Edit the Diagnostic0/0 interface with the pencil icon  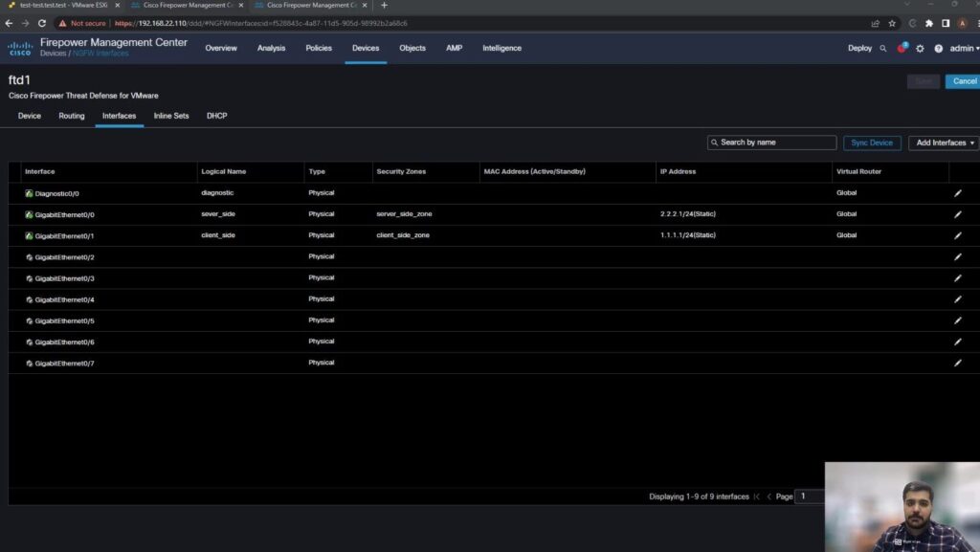pos(957,193)
